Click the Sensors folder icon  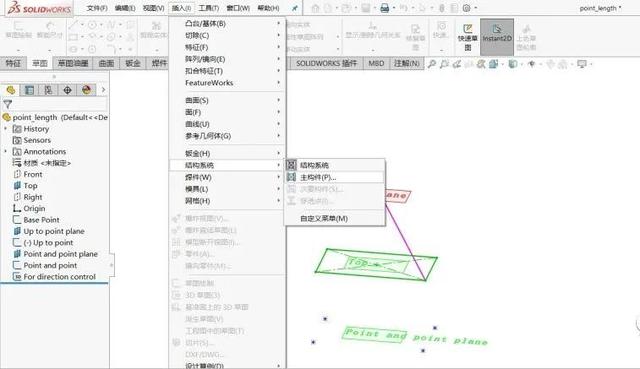point(17,140)
